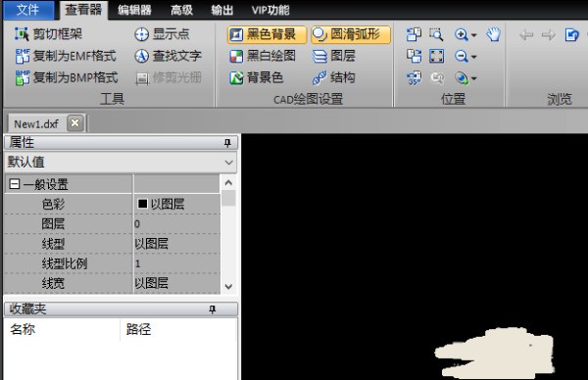Viewport: 588px width, 380px height.
Task: Open the VIP功能 tab
Action: [270, 10]
